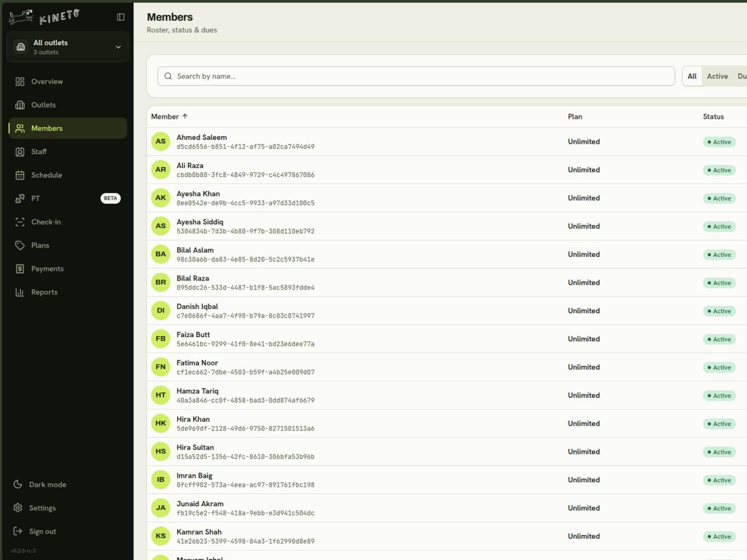Click Ahmed Saleem's AS avatar
747x560 pixels.
click(x=161, y=141)
